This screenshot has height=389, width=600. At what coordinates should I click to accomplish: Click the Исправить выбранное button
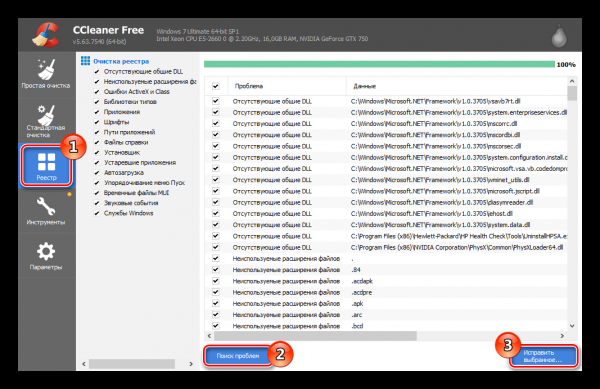coord(543,356)
